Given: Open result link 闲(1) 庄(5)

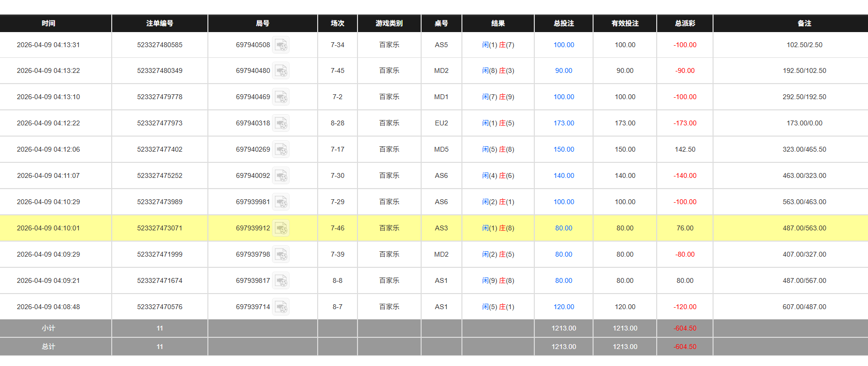Looking at the screenshot, I should [x=498, y=123].
